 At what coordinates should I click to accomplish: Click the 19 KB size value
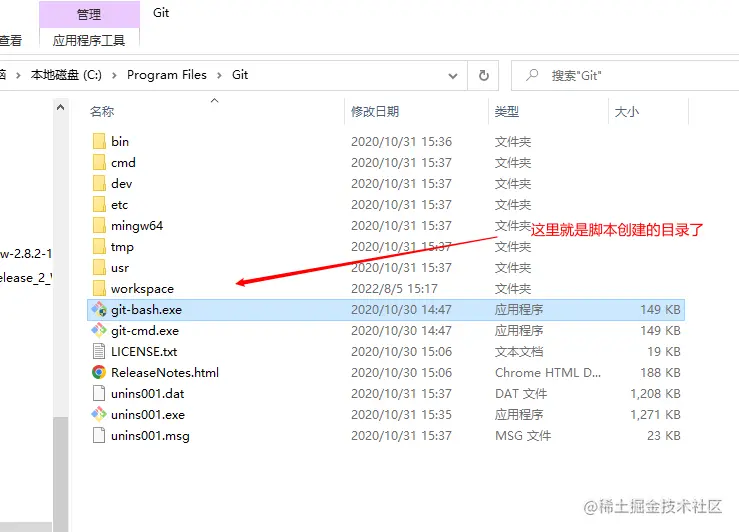tap(664, 352)
